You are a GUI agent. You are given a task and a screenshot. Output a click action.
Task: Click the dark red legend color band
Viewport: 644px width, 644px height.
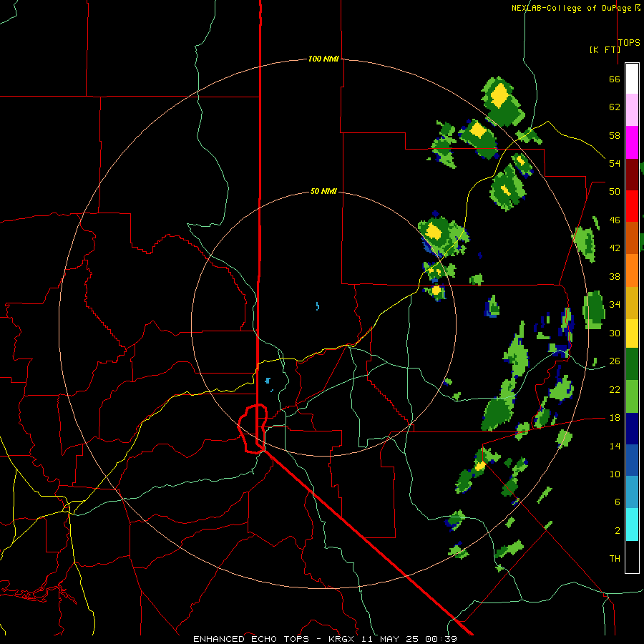[x=632, y=174]
